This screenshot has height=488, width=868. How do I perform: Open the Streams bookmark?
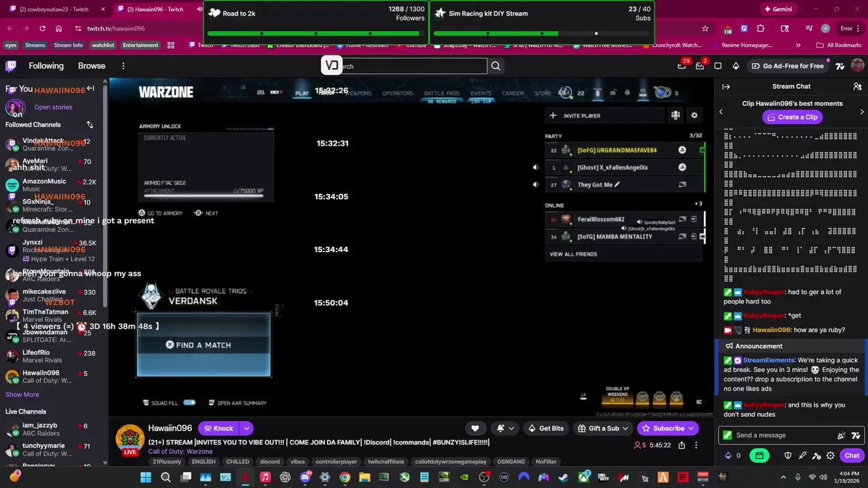click(35, 45)
